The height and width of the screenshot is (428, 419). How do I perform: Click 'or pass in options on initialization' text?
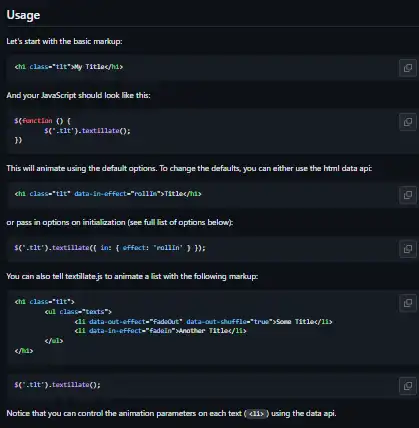pyautogui.click(x=120, y=222)
